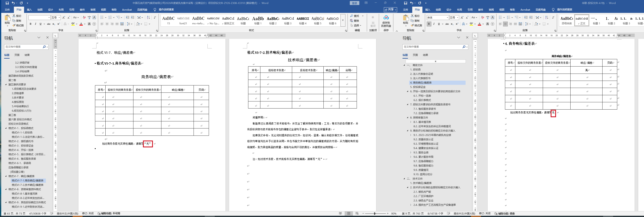Screen dimensions: 644x217
Task: Open the phonetic guide (wén) tool in the left window
Action: click(89, 17)
